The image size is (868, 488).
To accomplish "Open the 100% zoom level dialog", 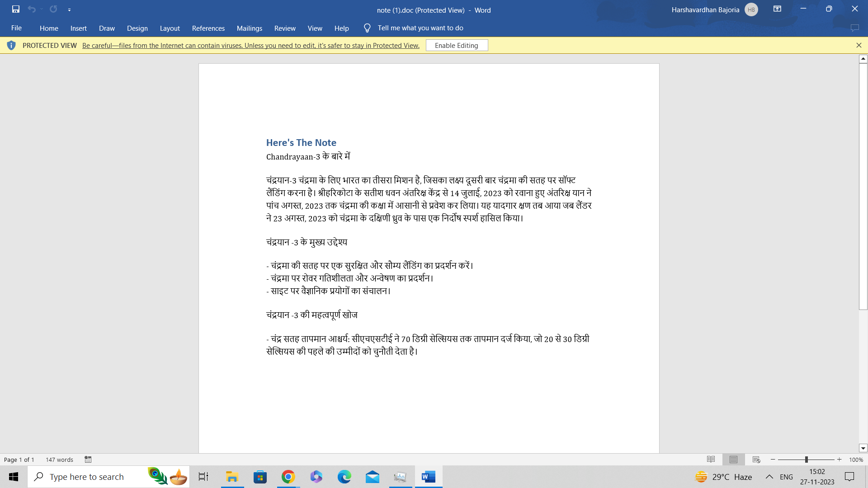I will (x=856, y=460).
